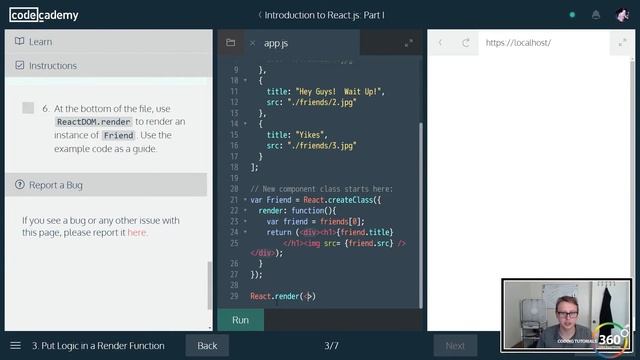The width and height of the screenshot is (640, 360).
Task: Click Introduction to React.js Part I title
Action: click(324, 15)
